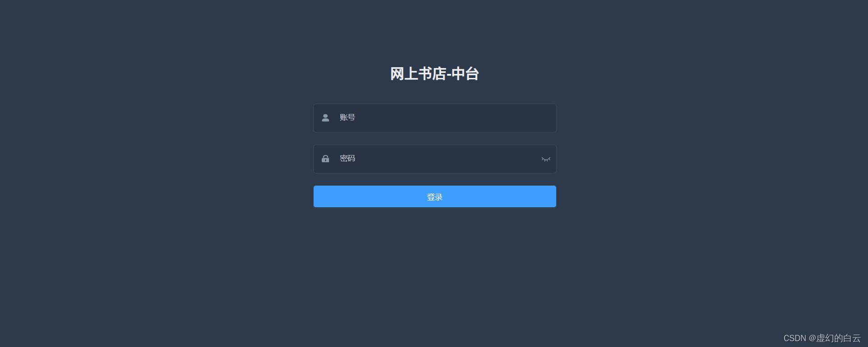
Task: Click the 密码 placeholder text
Action: (x=347, y=159)
